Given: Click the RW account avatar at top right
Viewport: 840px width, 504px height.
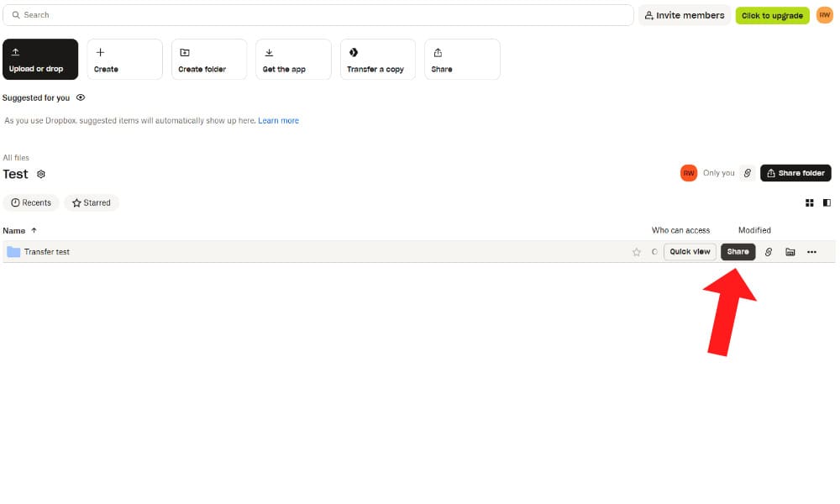Looking at the screenshot, I should pos(824,15).
